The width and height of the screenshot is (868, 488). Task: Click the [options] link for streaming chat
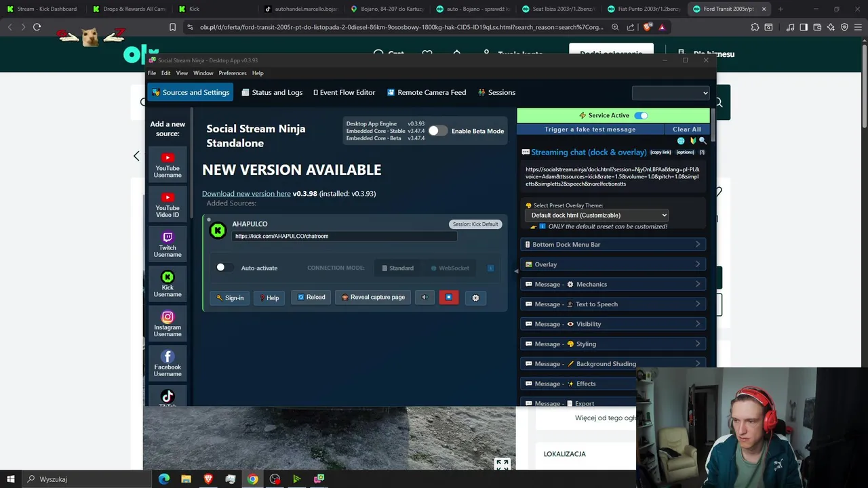click(685, 152)
